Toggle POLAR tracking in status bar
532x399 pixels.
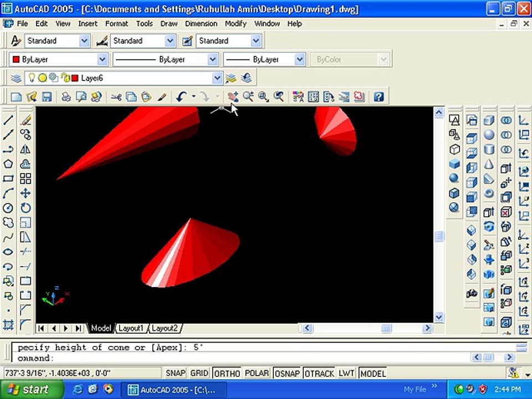pos(257,373)
